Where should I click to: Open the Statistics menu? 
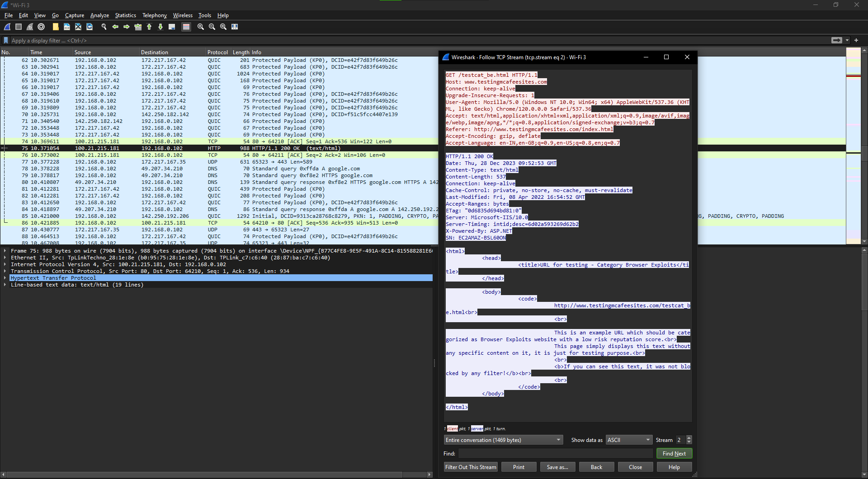click(126, 15)
